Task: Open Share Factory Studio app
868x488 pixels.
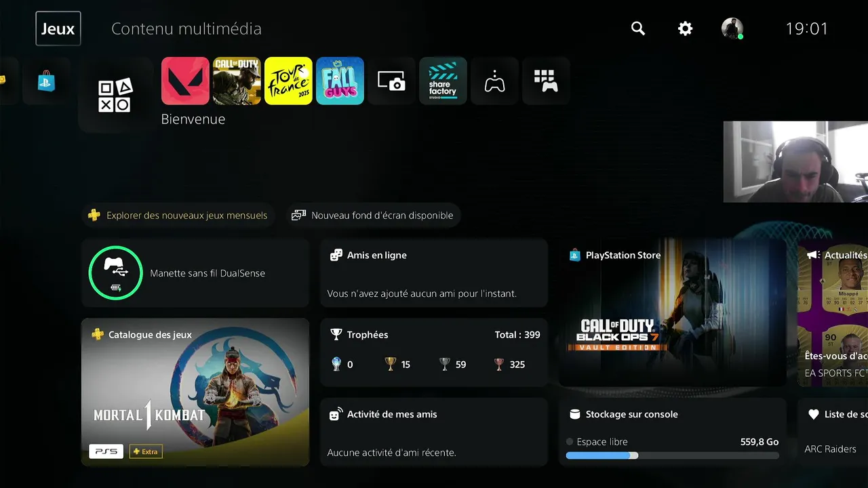Action: click(443, 81)
